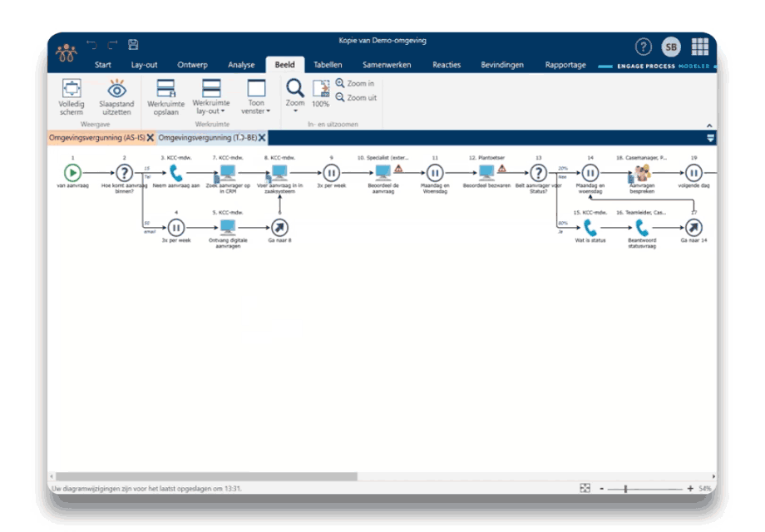Click Zoom in button

tap(355, 83)
